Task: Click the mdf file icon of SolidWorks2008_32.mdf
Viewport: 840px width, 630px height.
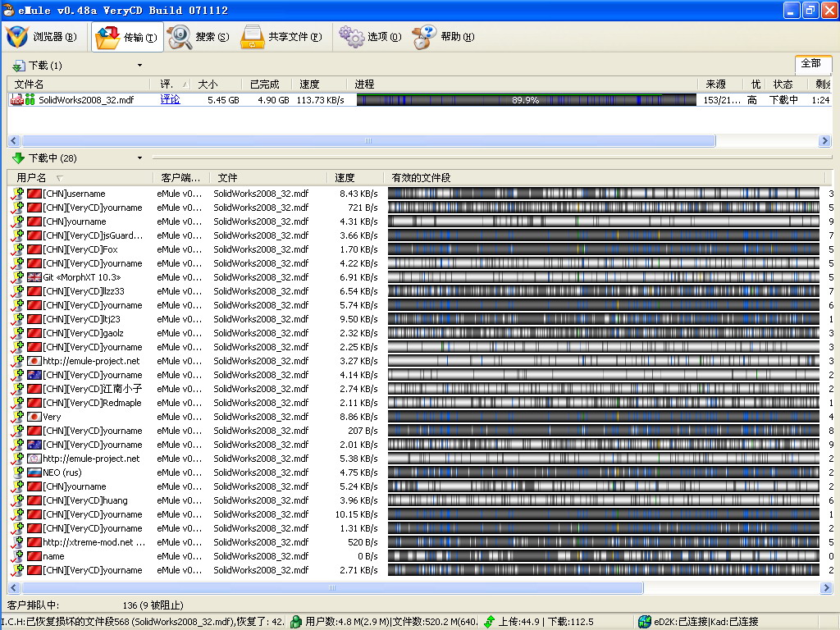Action: coord(16,99)
